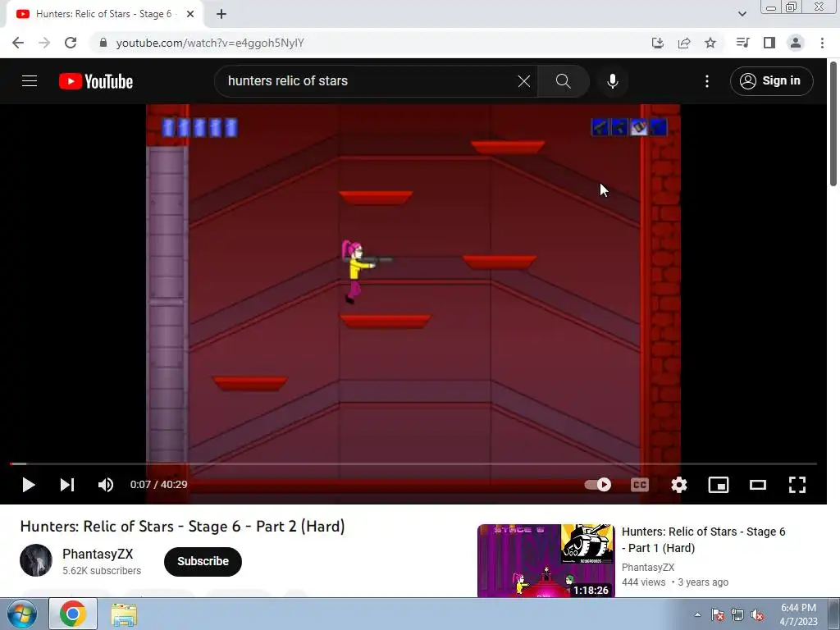Clear the search query with X icon
Viewport: 840px width, 630px height.
524,81
